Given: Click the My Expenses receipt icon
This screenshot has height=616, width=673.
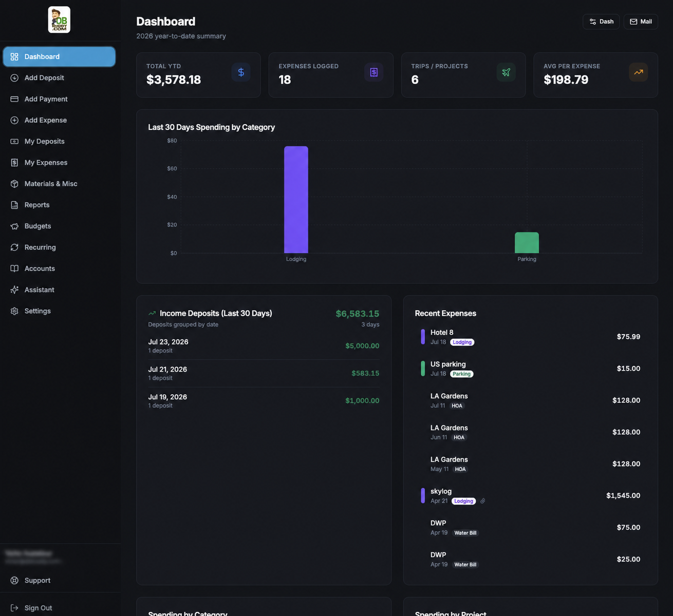Looking at the screenshot, I should click(14, 162).
